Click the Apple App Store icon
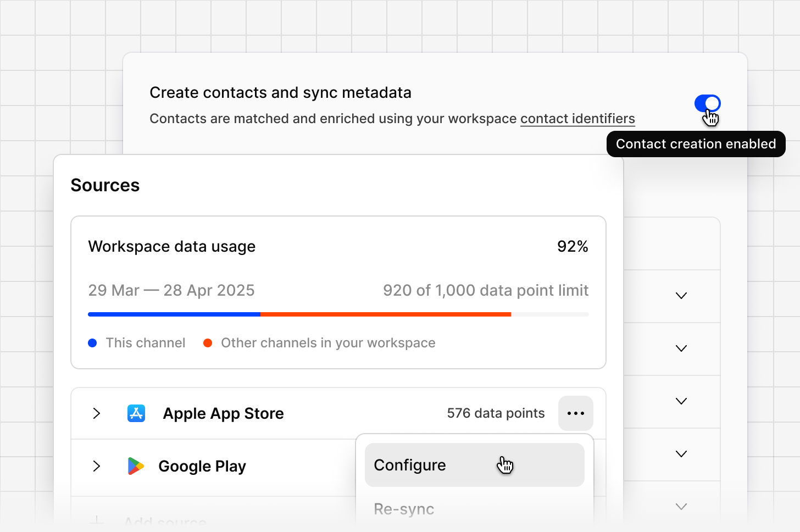 pos(136,413)
